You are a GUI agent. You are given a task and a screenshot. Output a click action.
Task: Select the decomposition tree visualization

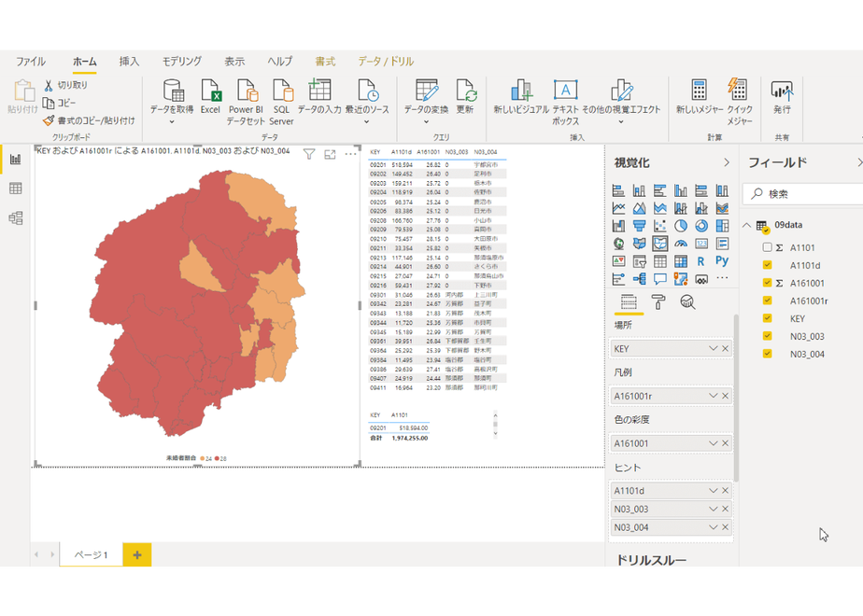click(x=639, y=279)
